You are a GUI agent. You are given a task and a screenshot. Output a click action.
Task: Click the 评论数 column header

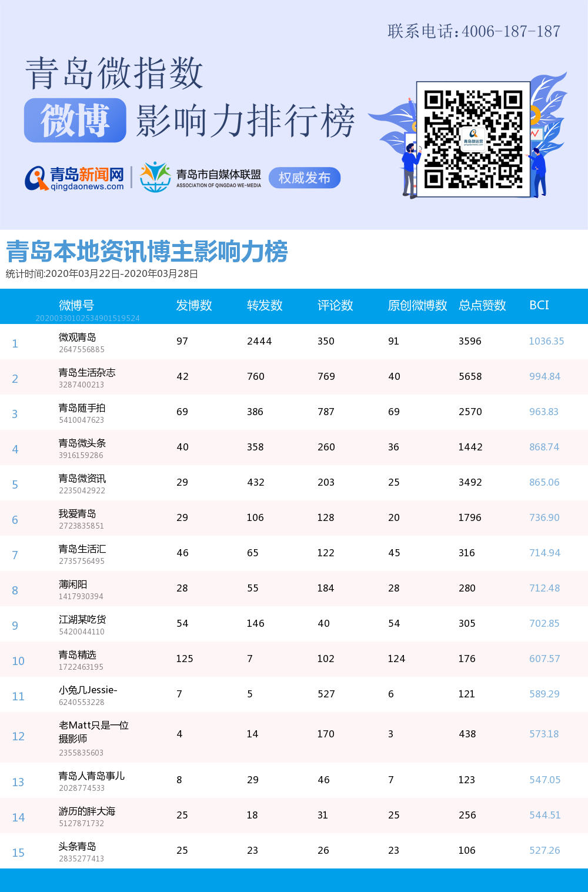[x=335, y=305]
